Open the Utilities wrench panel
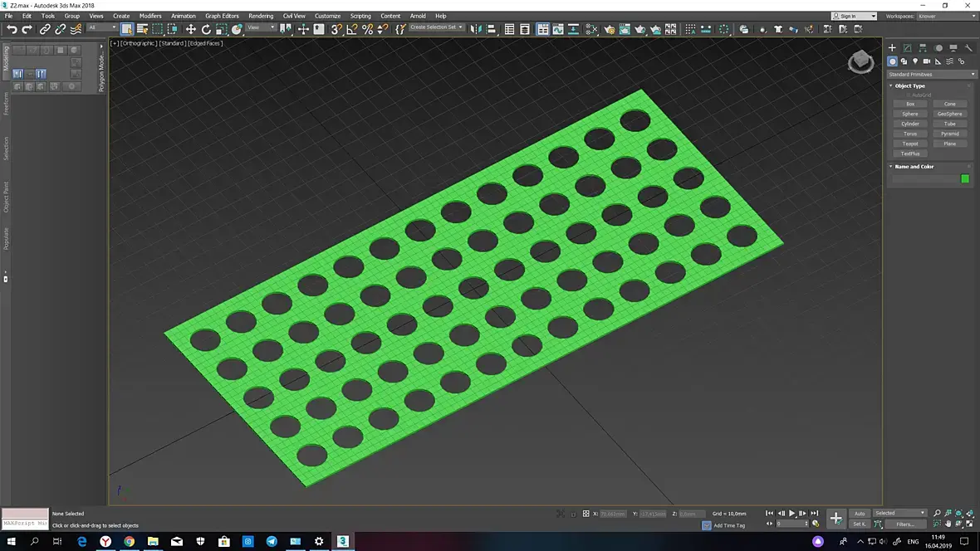 click(x=968, y=48)
